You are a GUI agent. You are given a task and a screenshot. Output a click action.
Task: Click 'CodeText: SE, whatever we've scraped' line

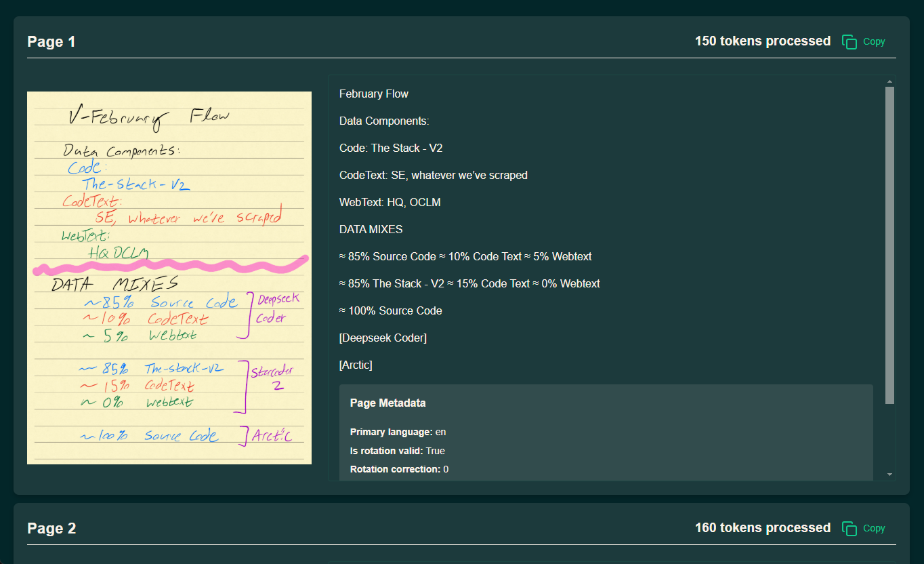click(434, 175)
